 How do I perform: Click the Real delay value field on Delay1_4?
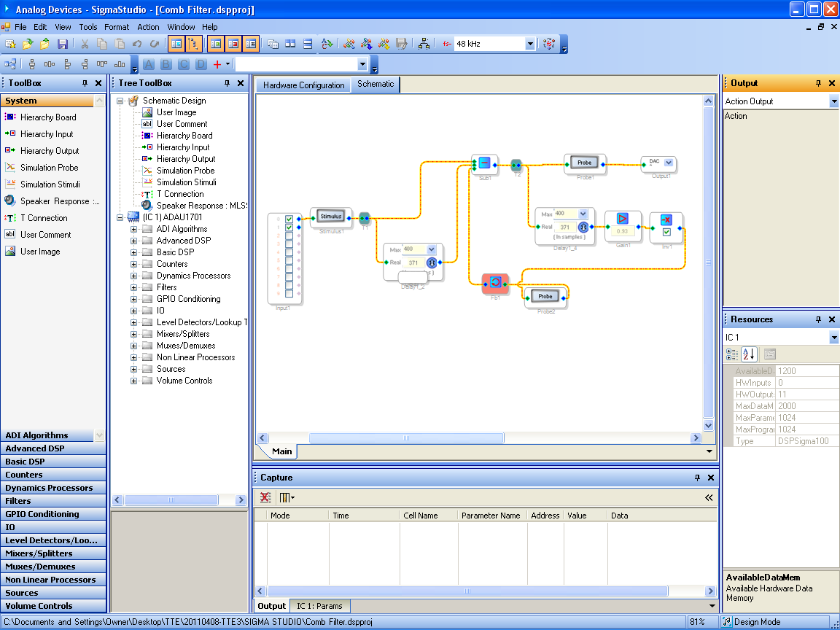point(564,227)
